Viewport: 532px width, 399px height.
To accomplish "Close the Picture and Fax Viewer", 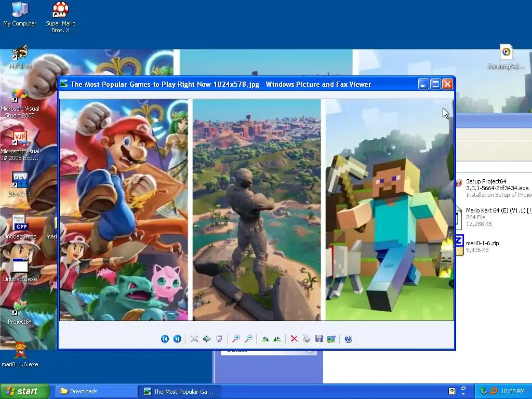I will 447,84.
